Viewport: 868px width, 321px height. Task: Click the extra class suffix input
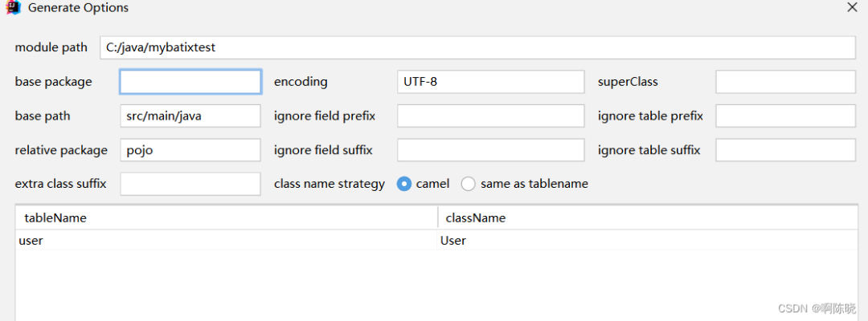pos(190,184)
